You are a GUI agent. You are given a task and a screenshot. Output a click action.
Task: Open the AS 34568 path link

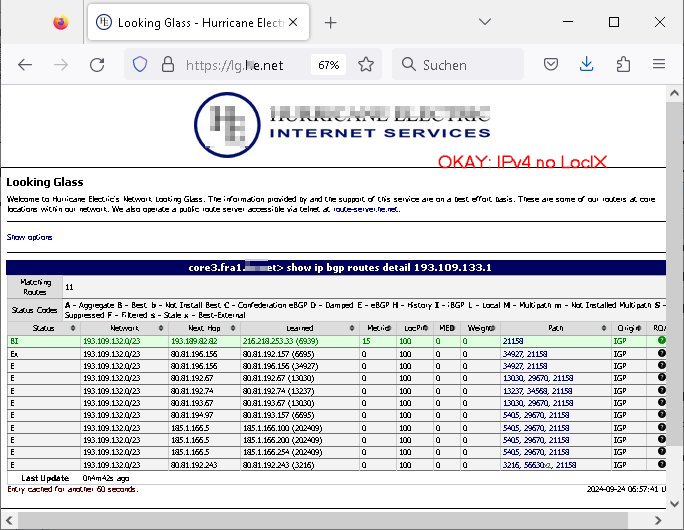(x=537, y=391)
